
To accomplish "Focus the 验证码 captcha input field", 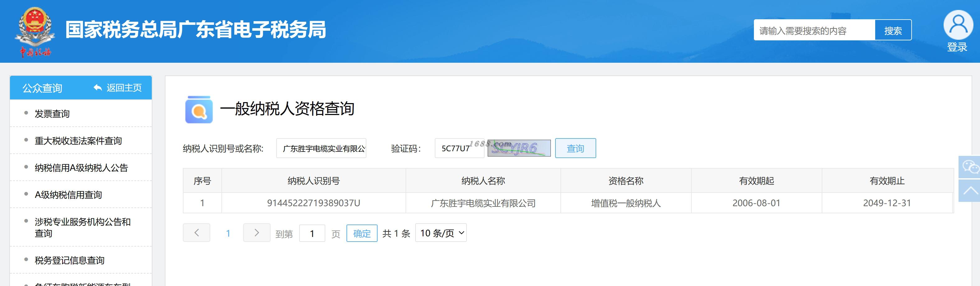I will coord(459,148).
